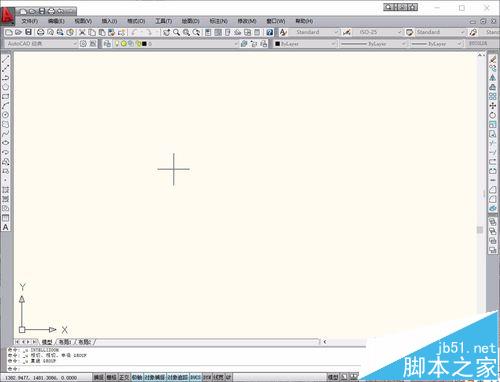Select the Table tool on draw toolbar
Image resolution: width=500 pixels, height=382 pixels.
pos(6,218)
